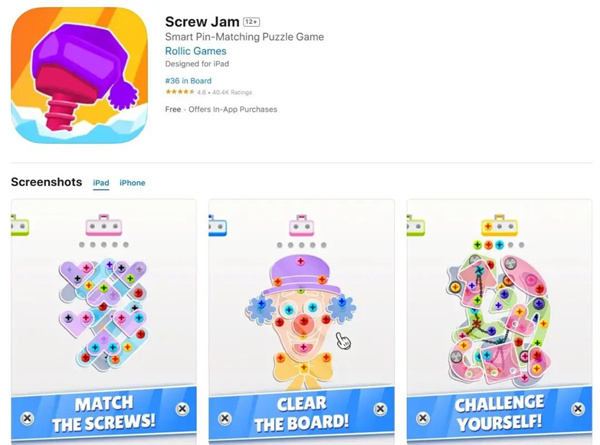Open the Rollic Games developer link
Viewport: 600px width, 445px height.
click(x=196, y=51)
